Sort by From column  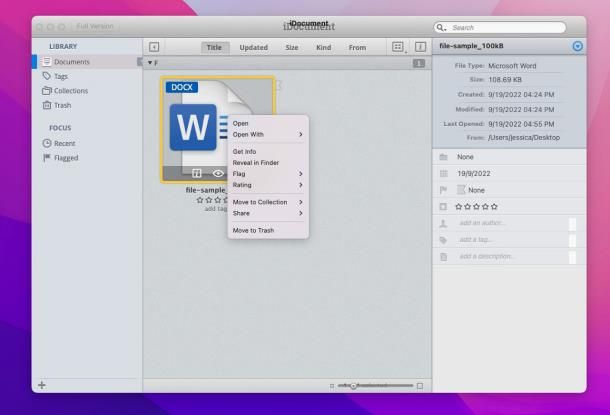(357, 47)
